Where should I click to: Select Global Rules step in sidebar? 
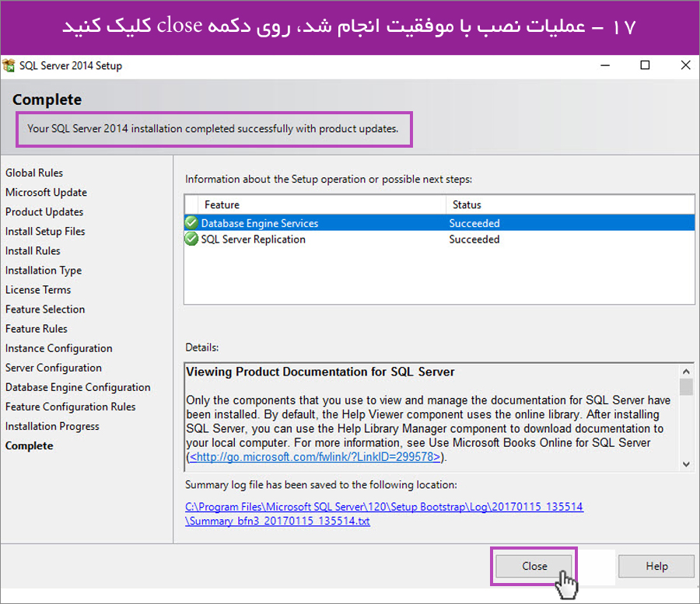tap(34, 173)
